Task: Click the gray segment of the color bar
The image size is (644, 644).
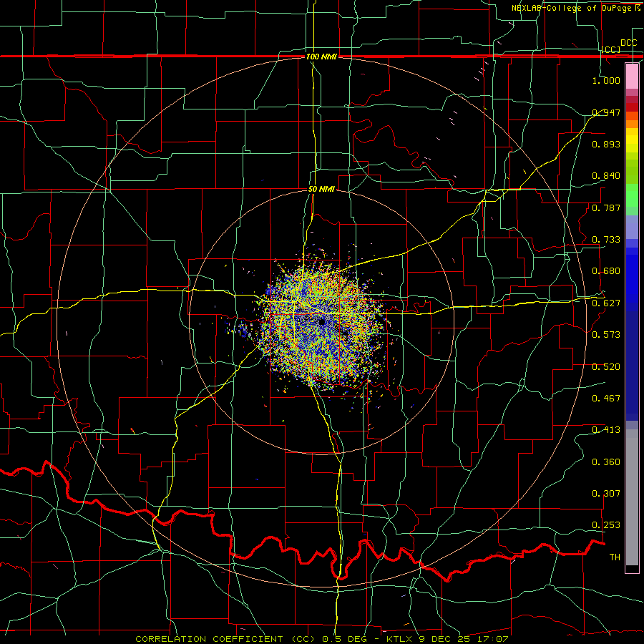Action: point(632,497)
